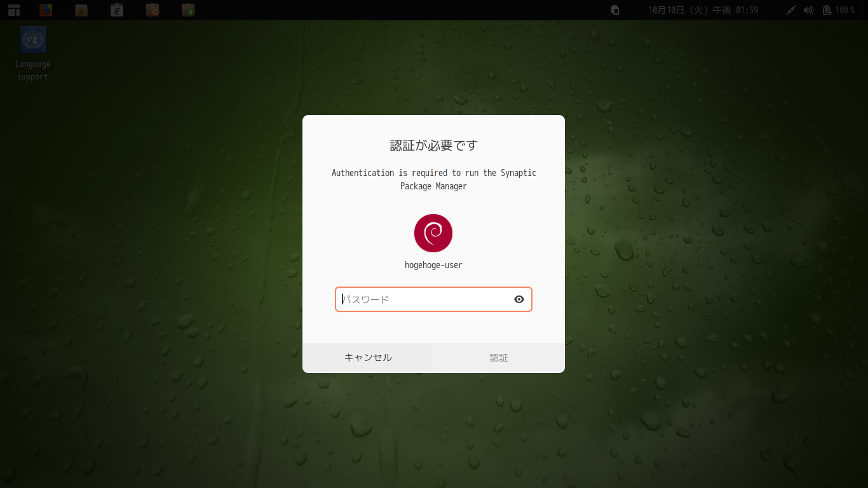Open the volume control speaker icon
The width and height of the screenshot is (868, 488).
coord(808,10)
